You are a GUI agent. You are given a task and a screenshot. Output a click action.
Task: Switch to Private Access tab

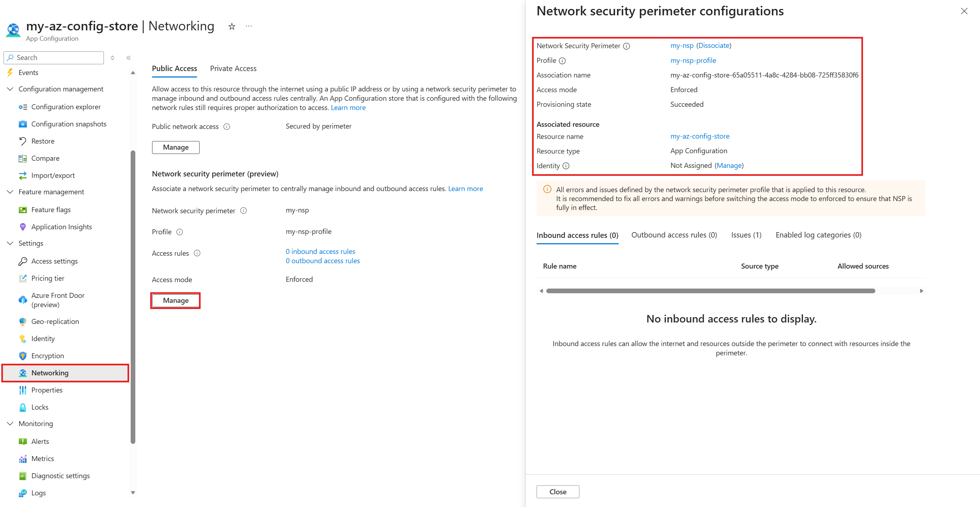[x=233, y=69]
